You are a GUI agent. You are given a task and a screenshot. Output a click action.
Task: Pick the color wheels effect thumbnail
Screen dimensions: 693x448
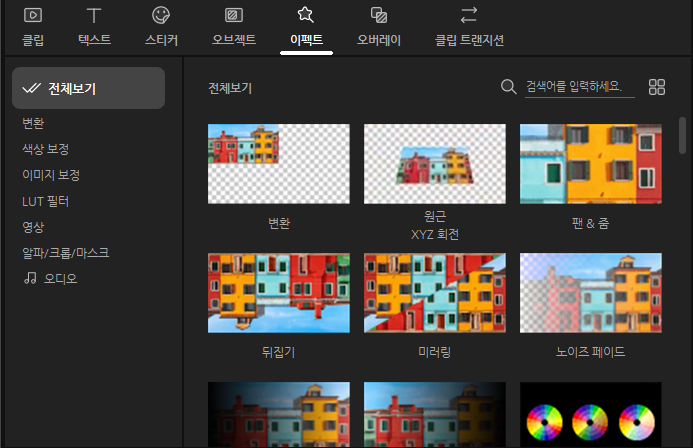click(591, 415)
